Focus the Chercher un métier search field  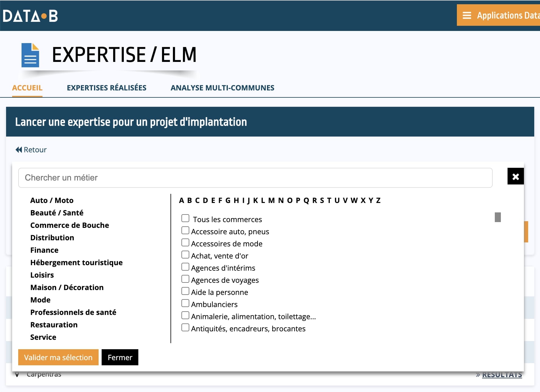coord(255,178)
